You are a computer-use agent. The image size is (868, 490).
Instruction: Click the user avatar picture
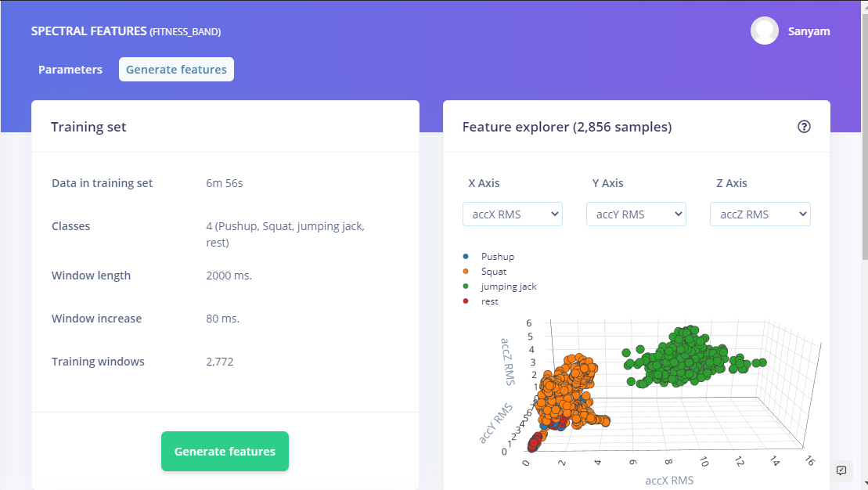click(764, 31)
